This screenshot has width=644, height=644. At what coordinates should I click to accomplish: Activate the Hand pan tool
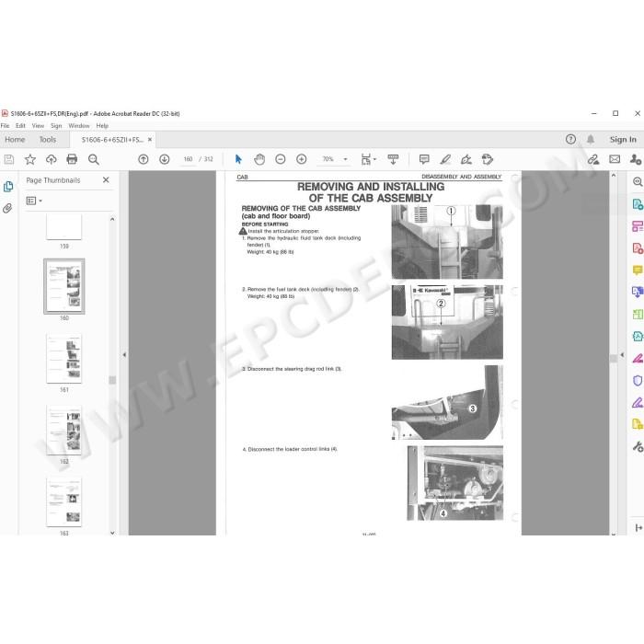click(x=259, y=159)
